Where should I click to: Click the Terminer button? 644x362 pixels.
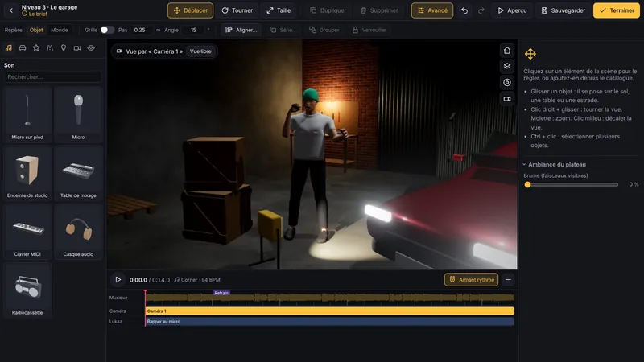click(617, 10)
